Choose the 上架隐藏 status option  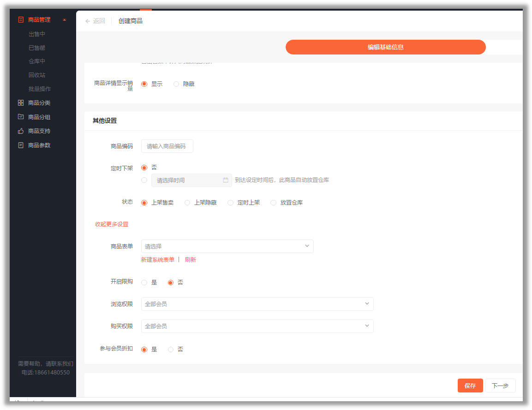(x=187, y=203)
